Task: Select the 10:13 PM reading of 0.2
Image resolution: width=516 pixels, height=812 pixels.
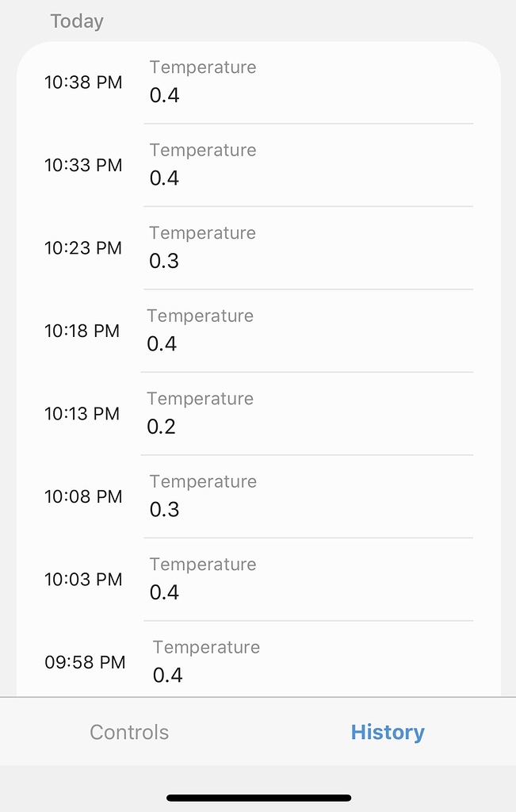Action: click(258, 413)
